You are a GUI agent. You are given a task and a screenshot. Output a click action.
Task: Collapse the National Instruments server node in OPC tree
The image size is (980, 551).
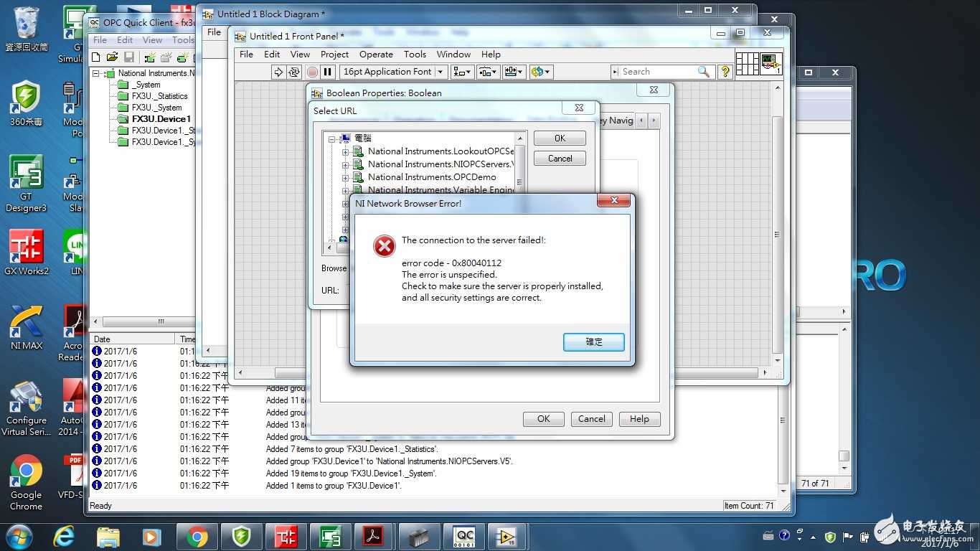tap(96, 74)
